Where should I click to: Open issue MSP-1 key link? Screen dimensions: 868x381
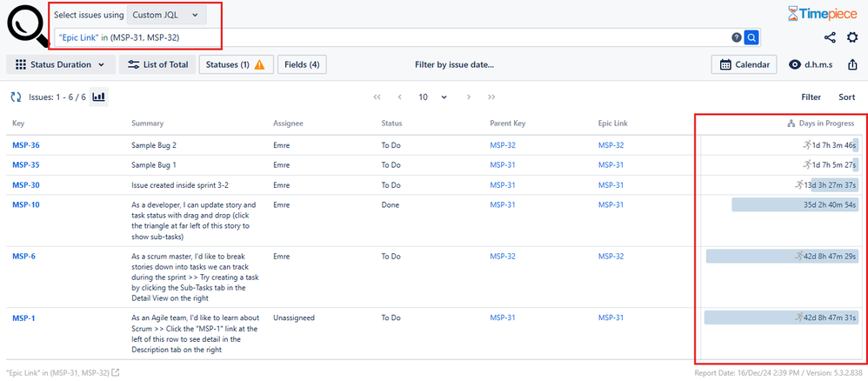point(23,318)
